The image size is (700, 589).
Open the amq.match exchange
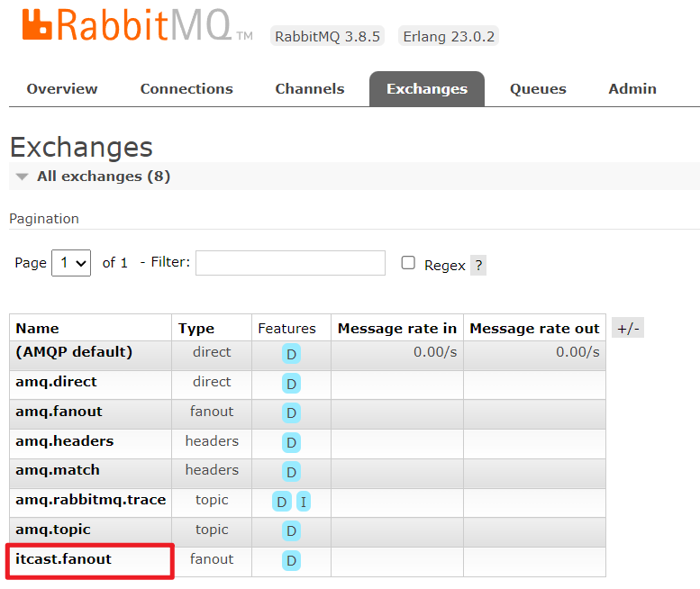coord(58,470)
